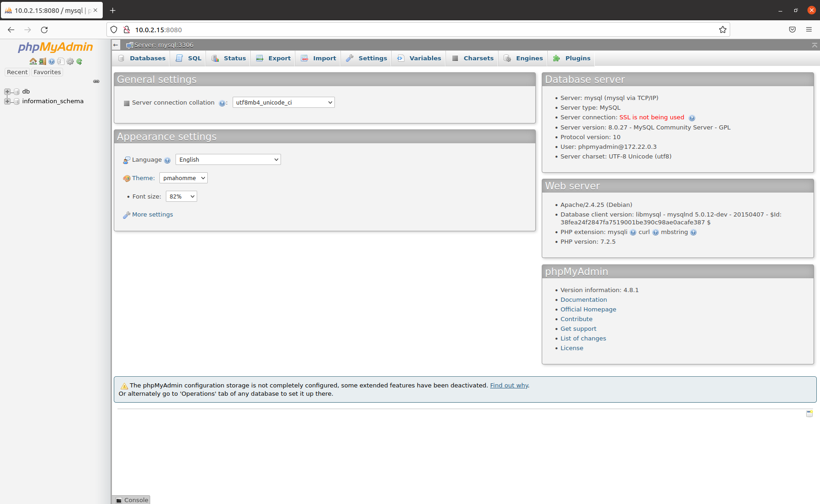
Task: Open the Console panel button
Action: [132, 500]
